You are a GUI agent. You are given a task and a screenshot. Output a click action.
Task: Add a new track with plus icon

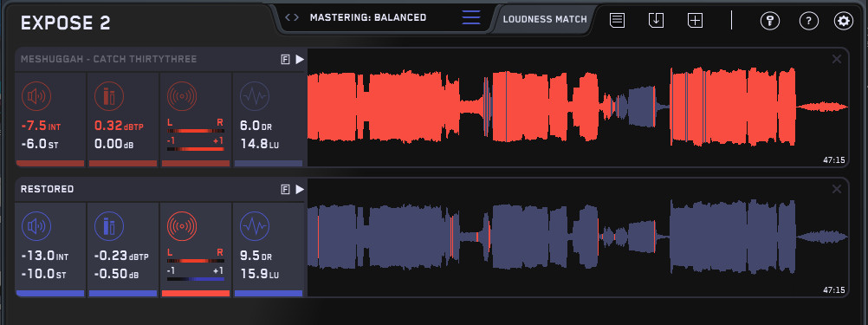coord(695,21)
